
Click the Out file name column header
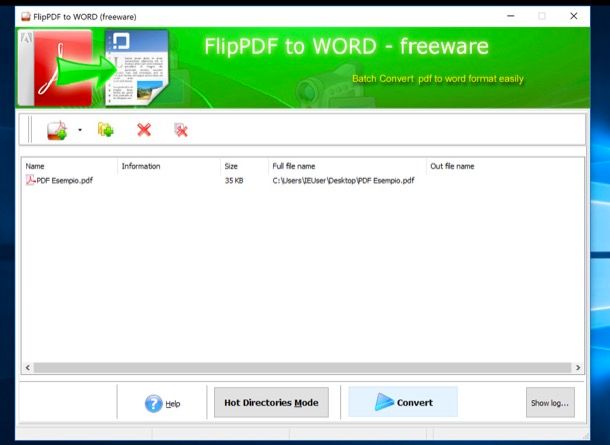coord(505,166)
